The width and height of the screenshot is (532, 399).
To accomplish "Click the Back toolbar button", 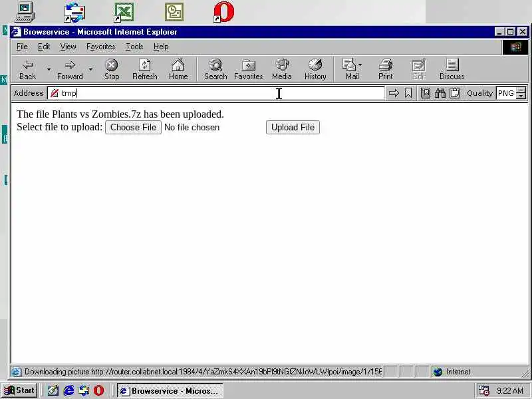I will (27, 70).
